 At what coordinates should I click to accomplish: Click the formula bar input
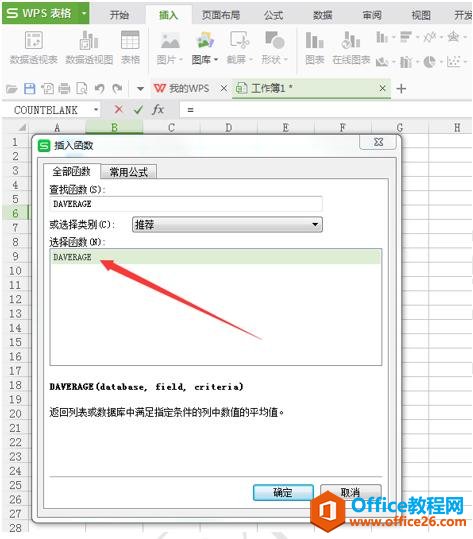pyautogui.click(x=326, y=110)
